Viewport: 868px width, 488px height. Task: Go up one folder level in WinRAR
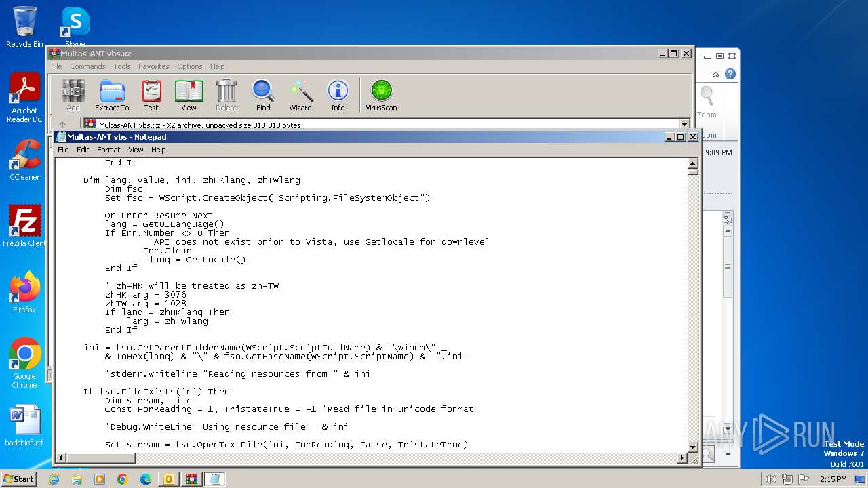62,125
